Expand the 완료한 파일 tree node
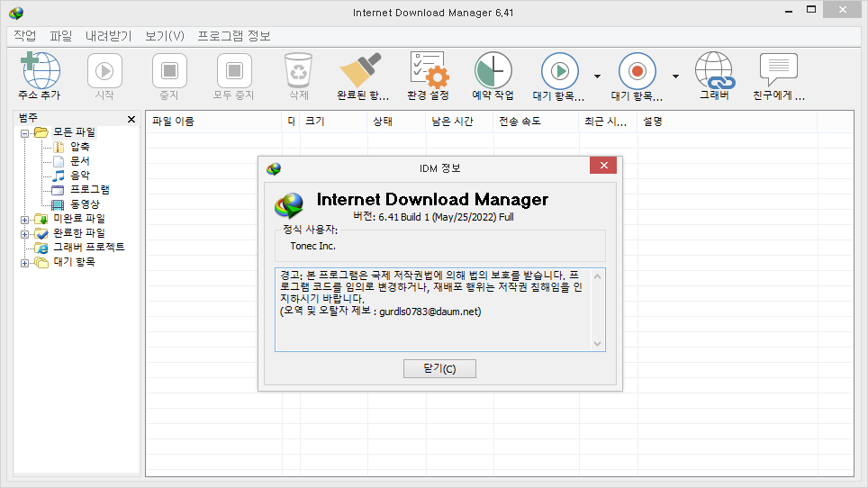This screenshot has height=488, width=868. pyautogui.click(x=25, y=234)
